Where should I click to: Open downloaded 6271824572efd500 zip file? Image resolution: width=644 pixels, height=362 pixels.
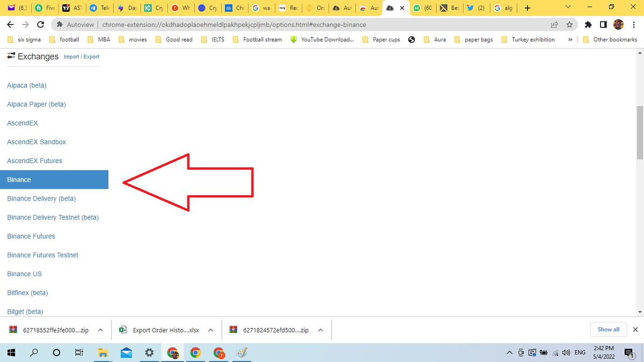[x=269, y=330]
